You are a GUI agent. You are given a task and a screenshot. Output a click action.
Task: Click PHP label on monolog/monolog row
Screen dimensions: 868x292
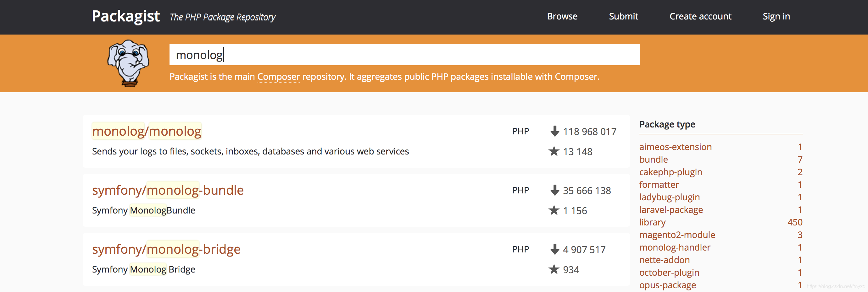(x=520, y=131)
